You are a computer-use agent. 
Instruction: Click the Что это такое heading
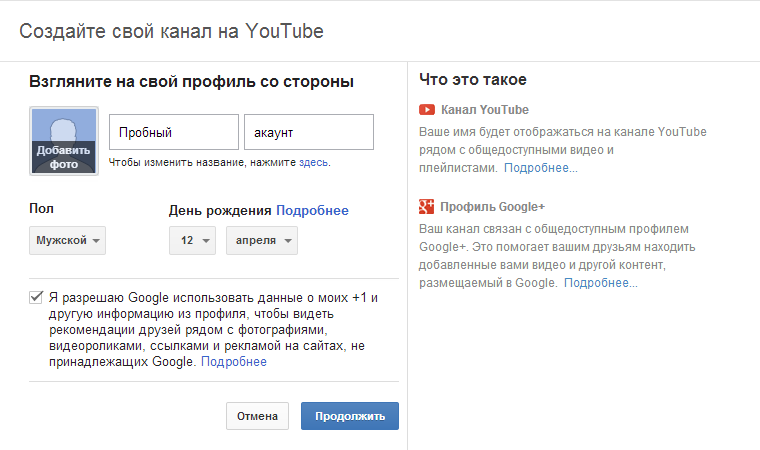(473, 80)
